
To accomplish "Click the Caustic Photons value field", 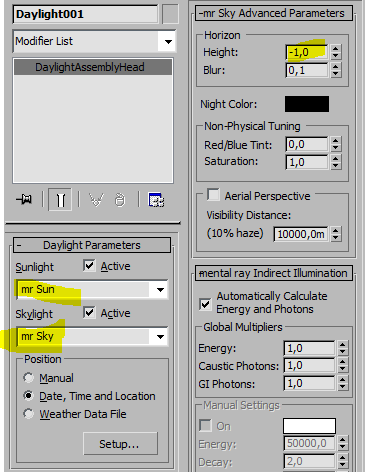I will point(309,366).
